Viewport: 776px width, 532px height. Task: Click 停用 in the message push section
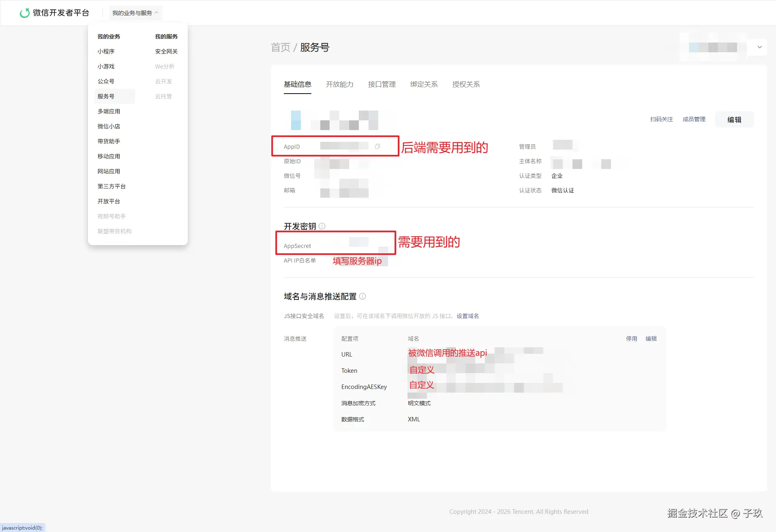[x=631, y=338]
